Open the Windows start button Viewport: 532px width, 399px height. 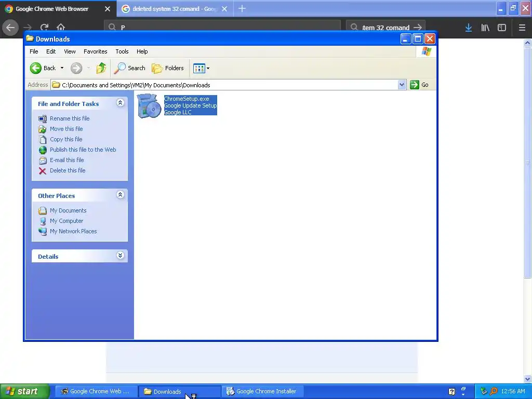[24, 392]
